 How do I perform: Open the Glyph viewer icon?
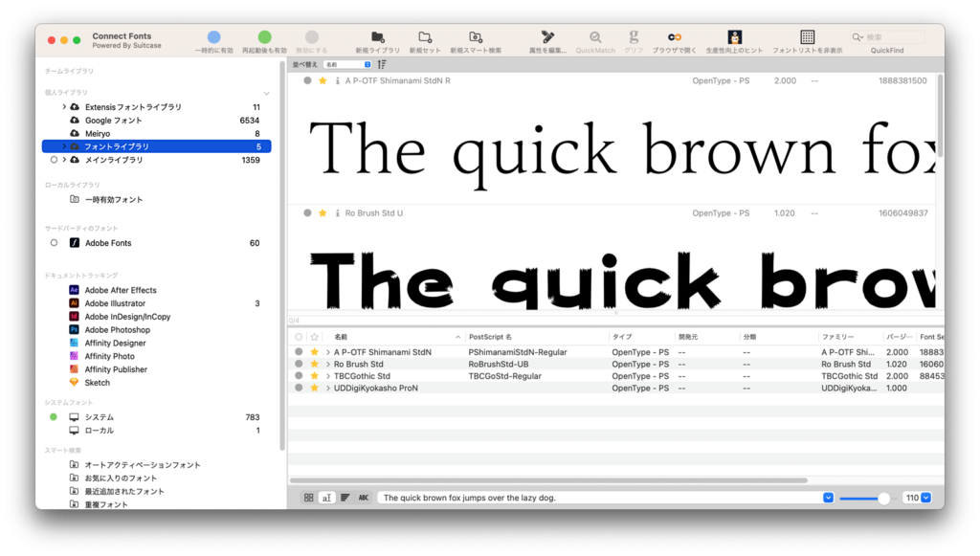click(x=634, y=37)
